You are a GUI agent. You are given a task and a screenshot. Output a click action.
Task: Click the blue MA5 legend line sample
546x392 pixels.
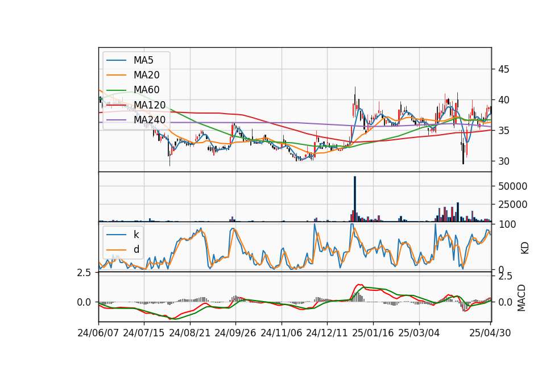[116, 61]
